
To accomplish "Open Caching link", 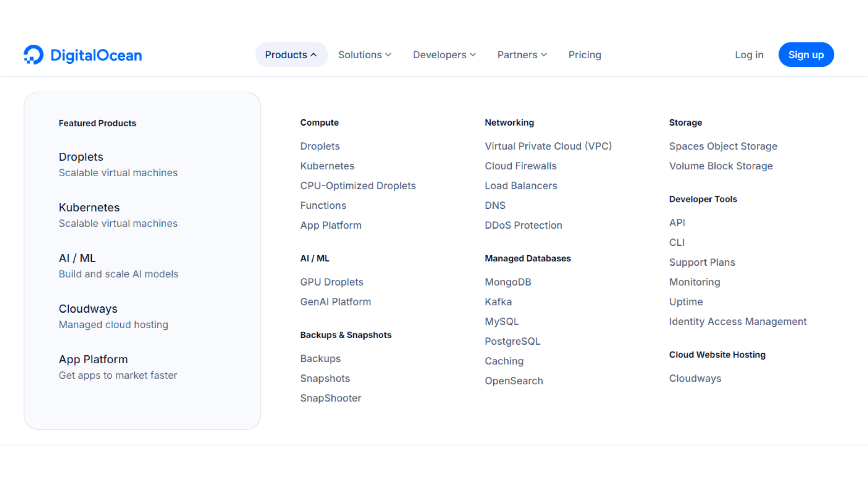I will click(x=504, y=361).
